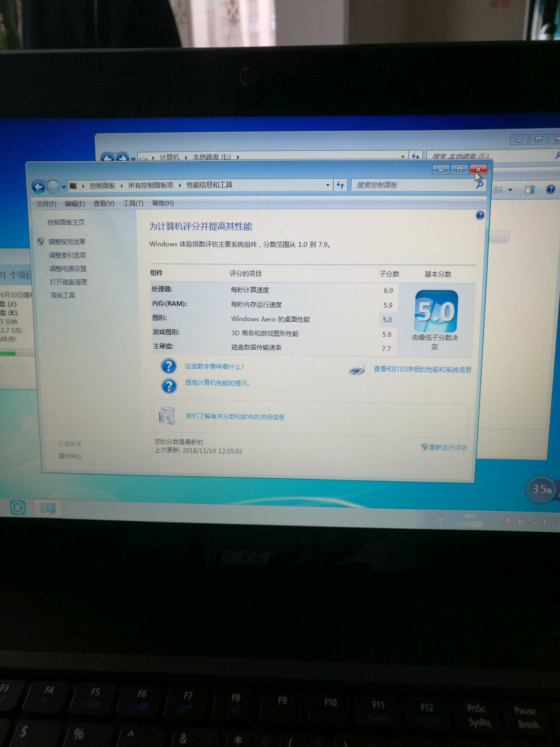Open recent pages dropdown beside Control Panel forward button
This screenshot has width=560, height=747.
tap(63, 187)
